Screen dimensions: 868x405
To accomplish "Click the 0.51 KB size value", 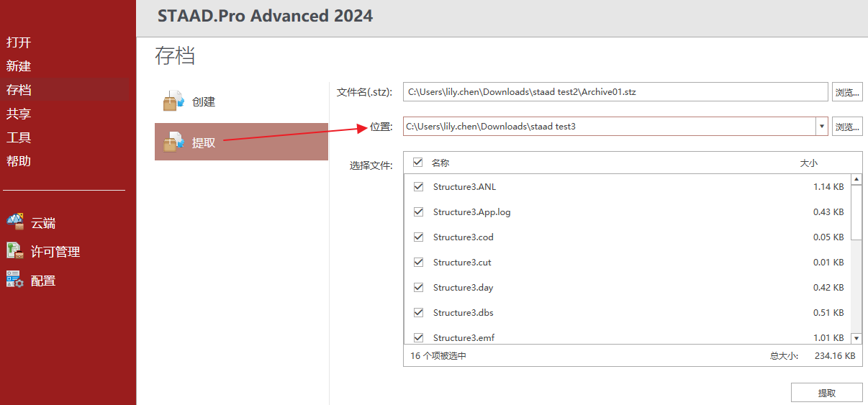I will [x=828, y=313].
